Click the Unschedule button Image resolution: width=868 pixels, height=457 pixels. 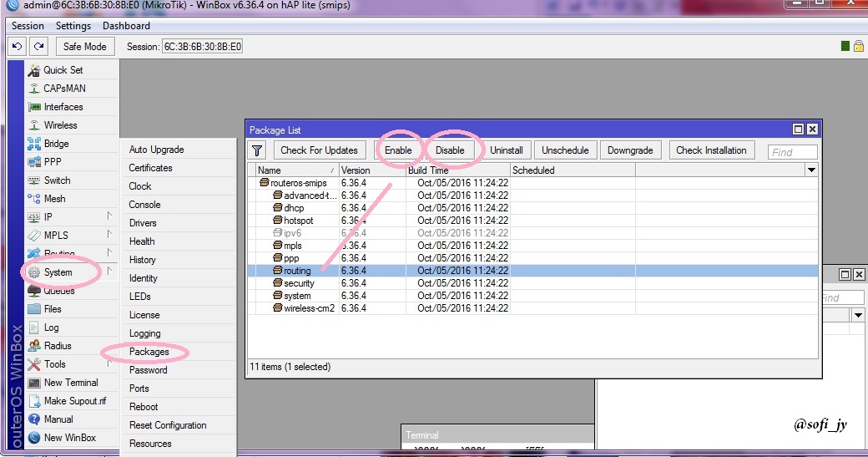[565, 150]
